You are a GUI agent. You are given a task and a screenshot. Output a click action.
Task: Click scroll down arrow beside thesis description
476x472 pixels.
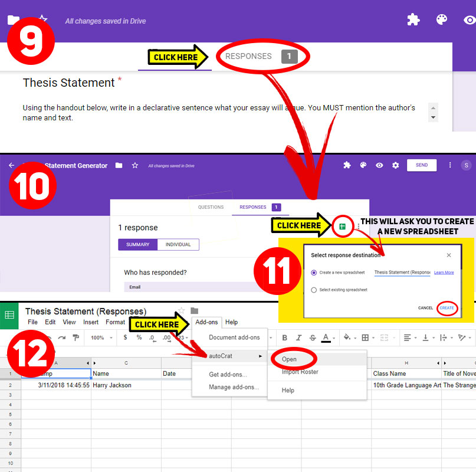coord(433,117)
